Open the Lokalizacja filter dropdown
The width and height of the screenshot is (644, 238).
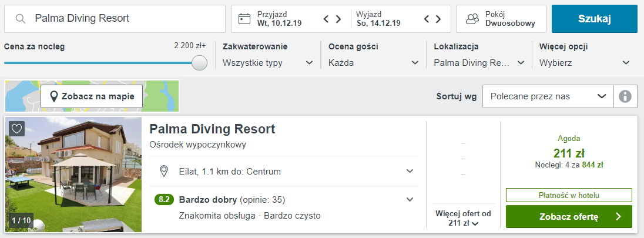479,63
